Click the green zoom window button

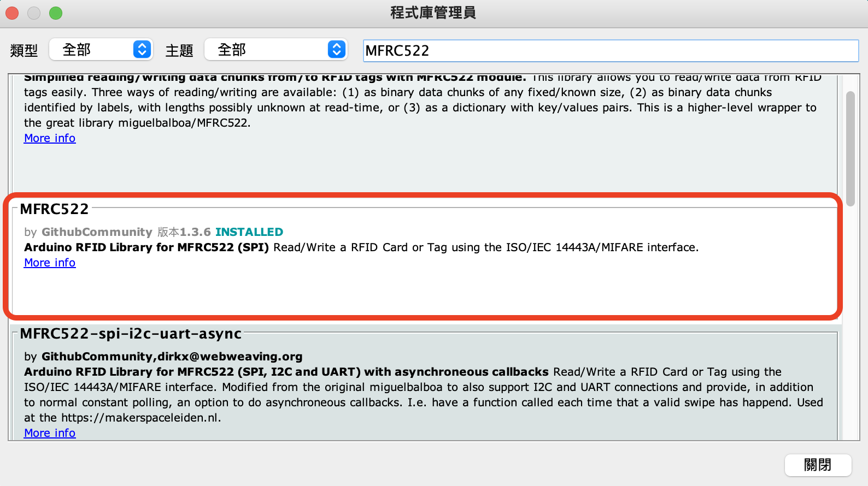pos(56,13)
